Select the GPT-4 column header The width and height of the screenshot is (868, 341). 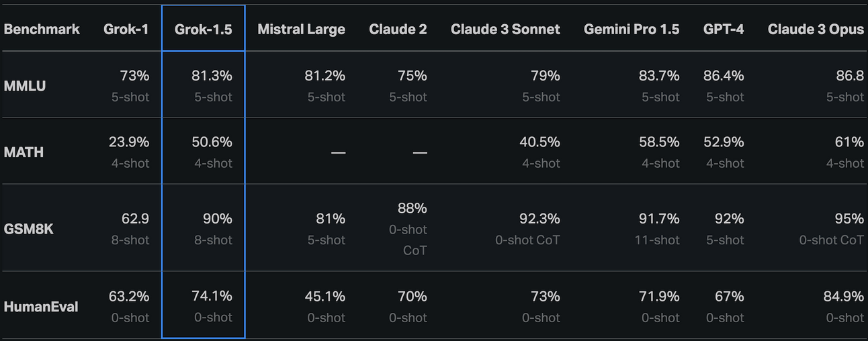click(724, 29)
